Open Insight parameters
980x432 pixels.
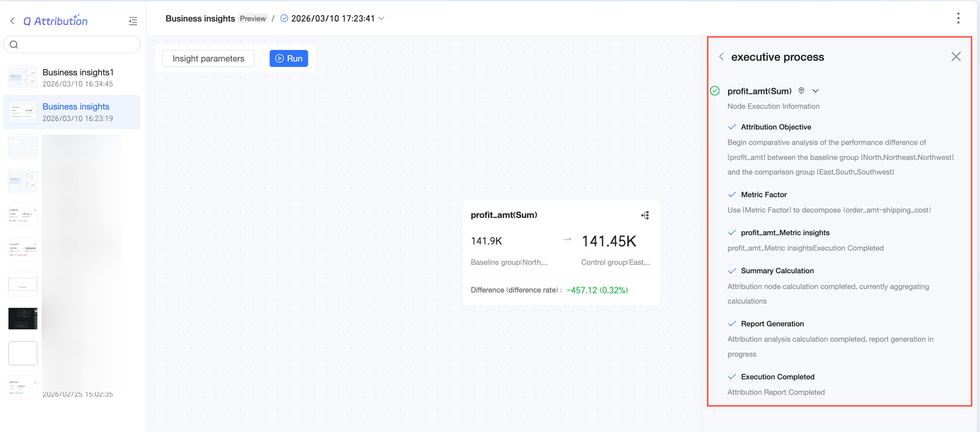[208, 58]
